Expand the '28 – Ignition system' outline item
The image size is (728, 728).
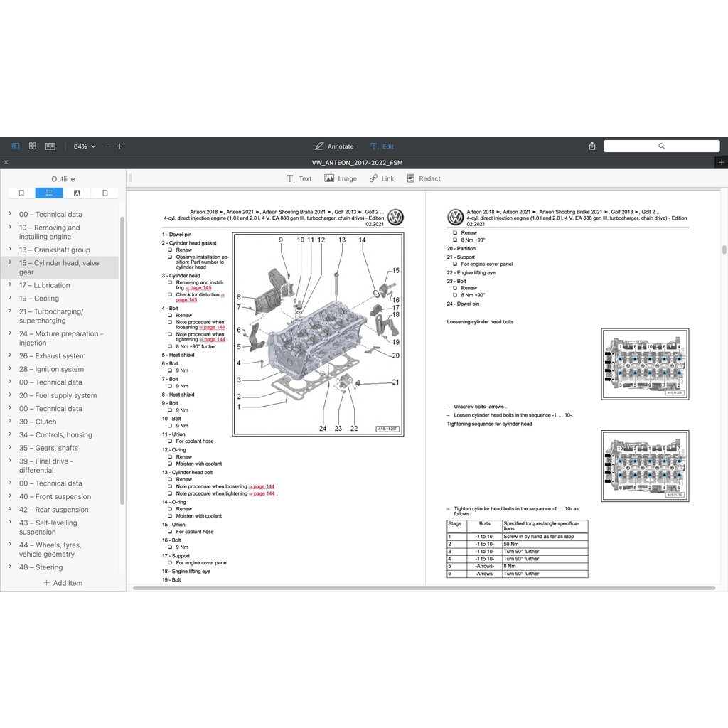pyautogui.click(x=10, y=369)
